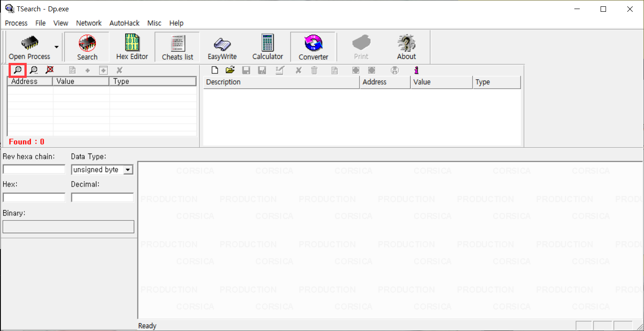Open the AutoHack menu
Screen dimensions: 644x331
[x=124, y=23]
